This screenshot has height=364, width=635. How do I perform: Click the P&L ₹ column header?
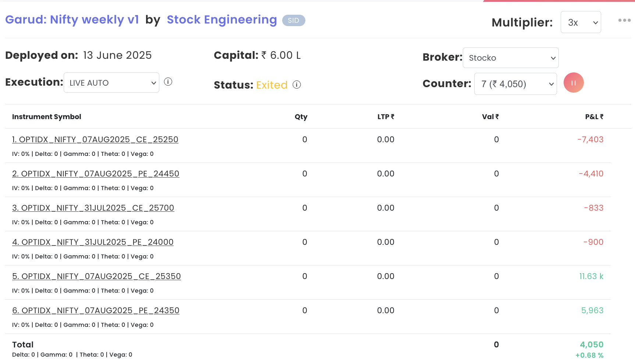(594, 117)
